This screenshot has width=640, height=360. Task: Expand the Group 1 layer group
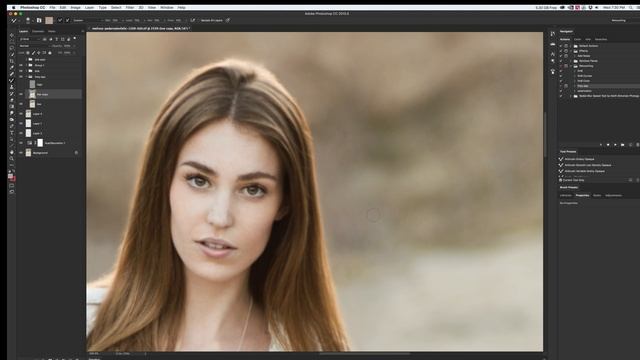click(x=27, y=65)
